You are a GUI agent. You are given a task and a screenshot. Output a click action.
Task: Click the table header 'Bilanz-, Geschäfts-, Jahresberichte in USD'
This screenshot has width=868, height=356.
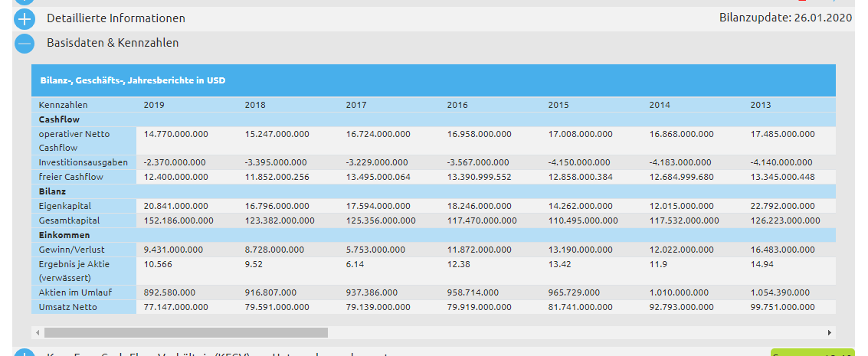pos(133,80)
